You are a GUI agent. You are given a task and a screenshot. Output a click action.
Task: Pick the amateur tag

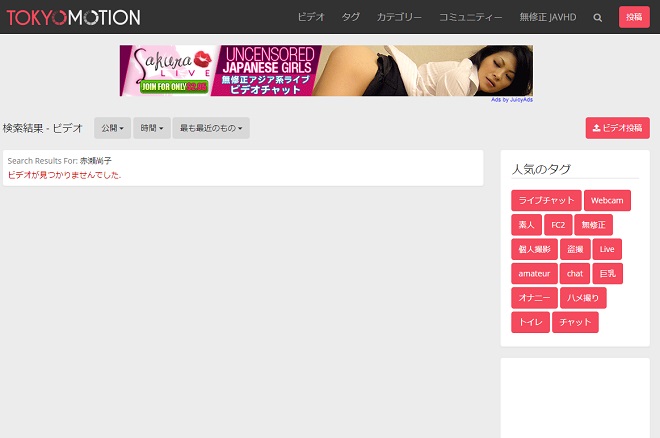click(x=534, y=273)
